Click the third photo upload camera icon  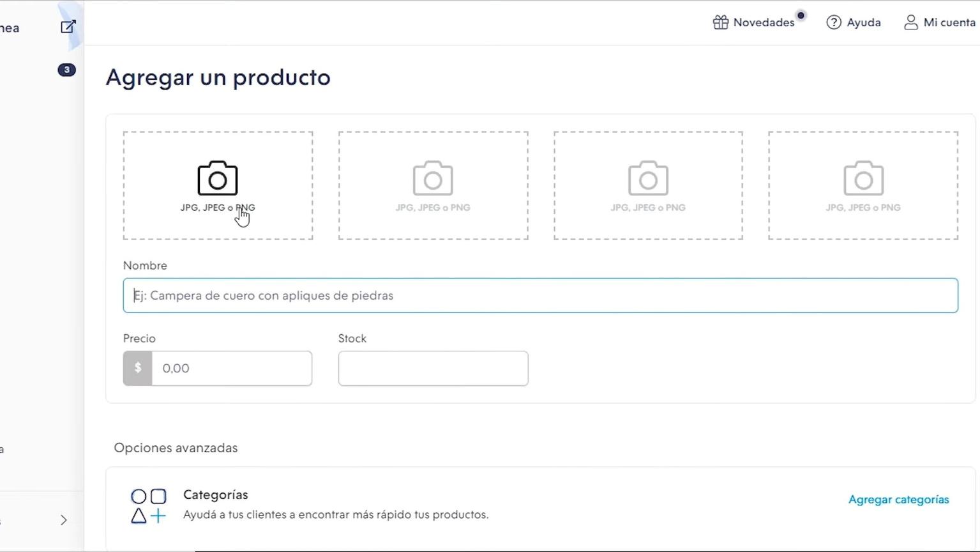pos(648,178)
